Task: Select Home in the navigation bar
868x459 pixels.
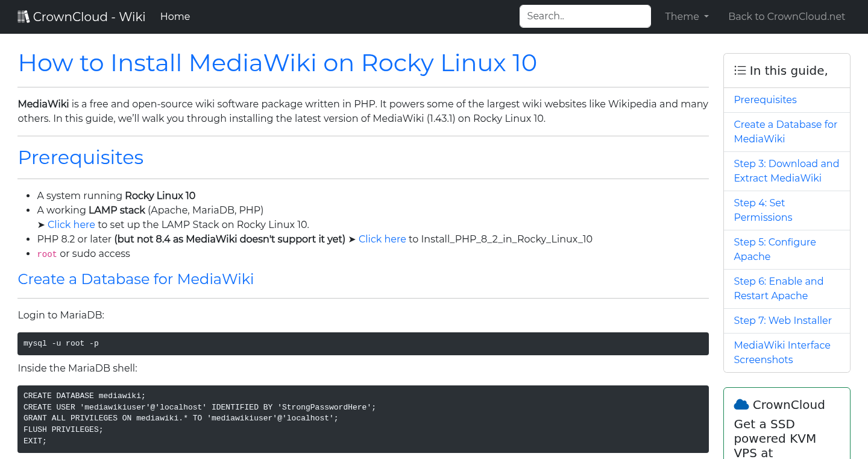Action: tap(175, 16)
